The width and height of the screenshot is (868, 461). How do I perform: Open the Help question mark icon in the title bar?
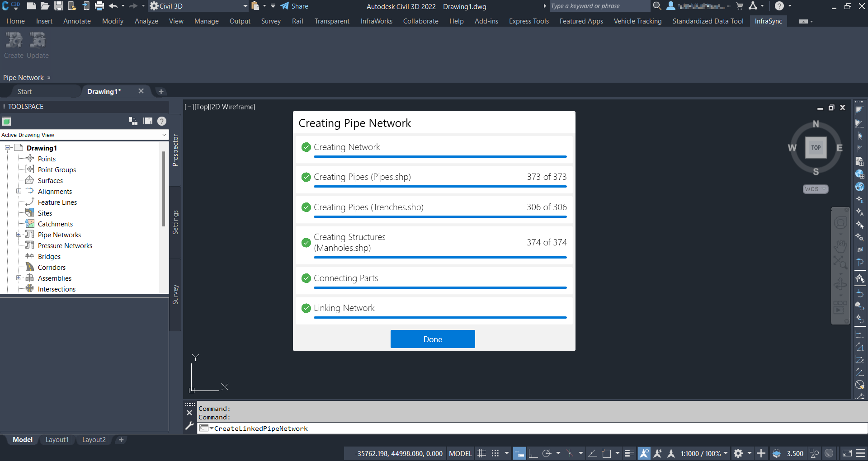(779, 6)
